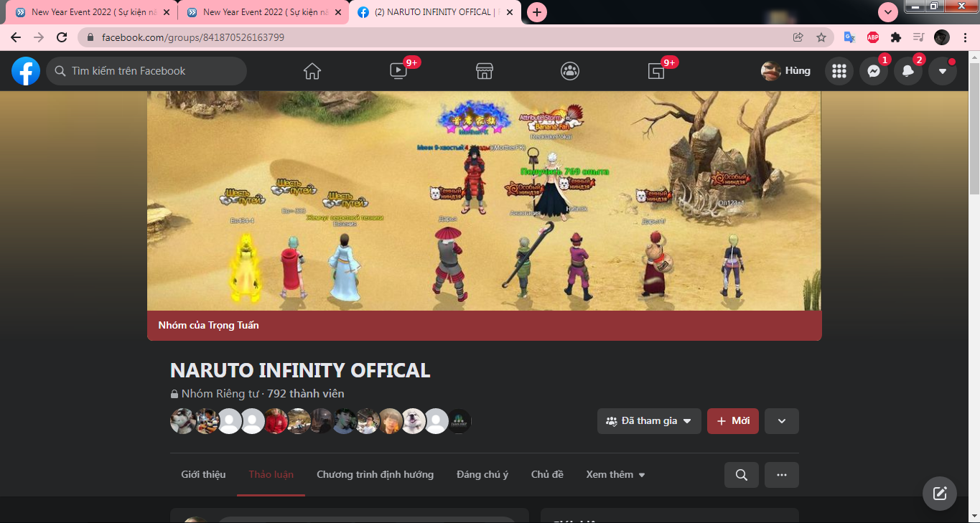Open the Gaming icon in top navigation
Screen dimensions: 980x523
[x=656, y=71]
